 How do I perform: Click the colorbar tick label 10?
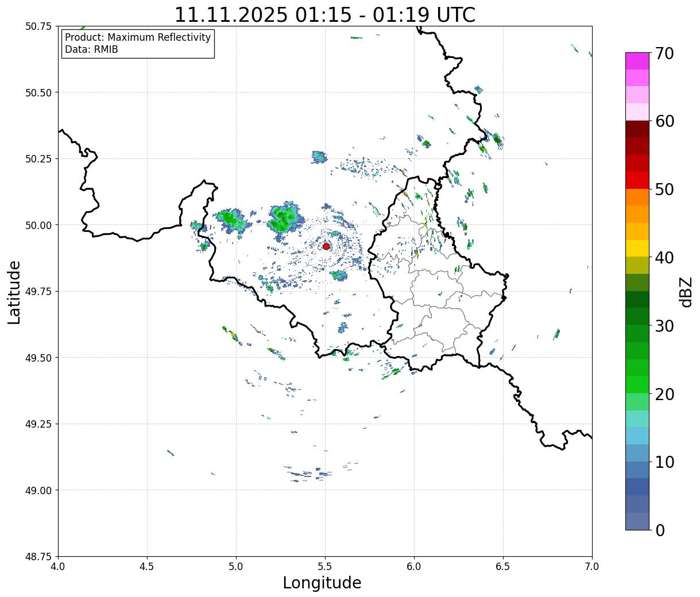pos(664,462)
